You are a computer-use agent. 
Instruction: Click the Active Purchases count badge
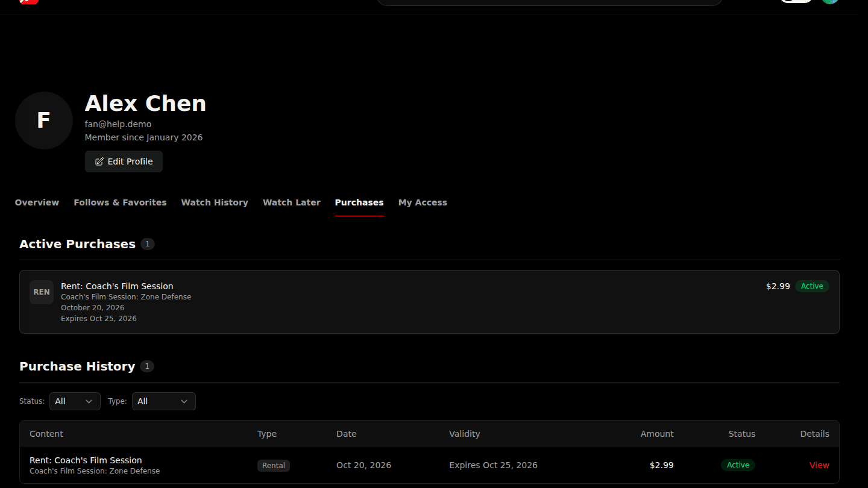148,244
